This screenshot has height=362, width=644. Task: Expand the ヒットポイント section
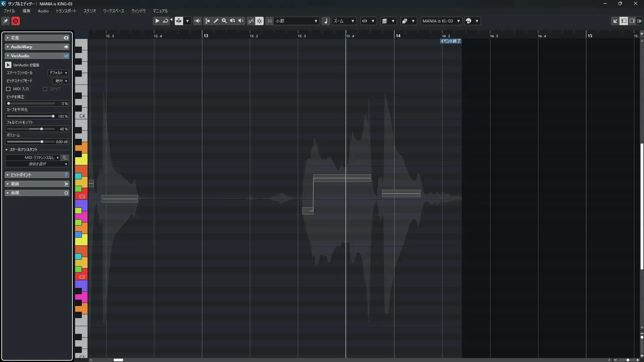[21, 175]
